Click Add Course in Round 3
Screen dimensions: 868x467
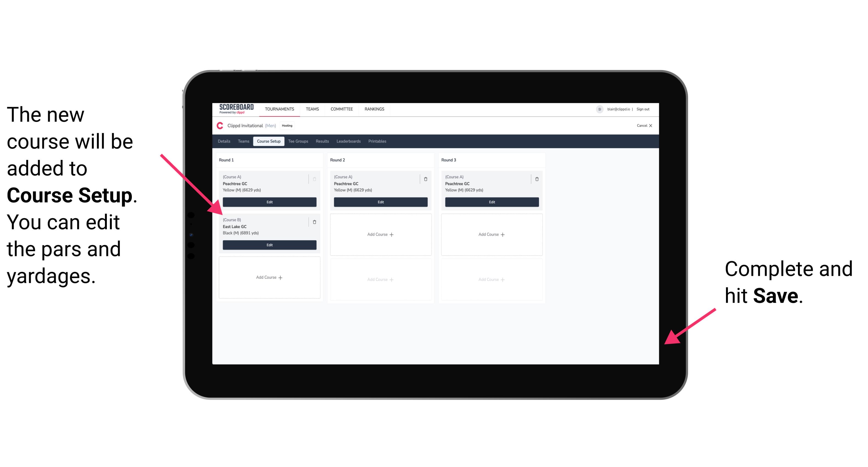[491, 234]
